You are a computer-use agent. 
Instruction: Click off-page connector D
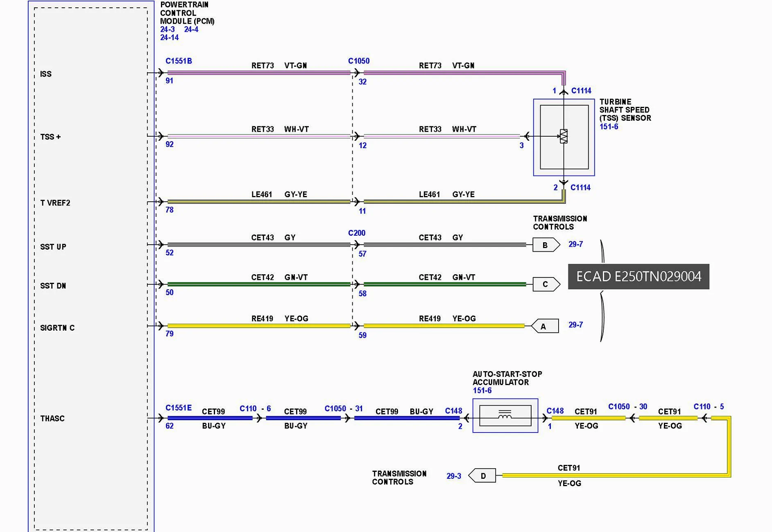coord(482,476)
